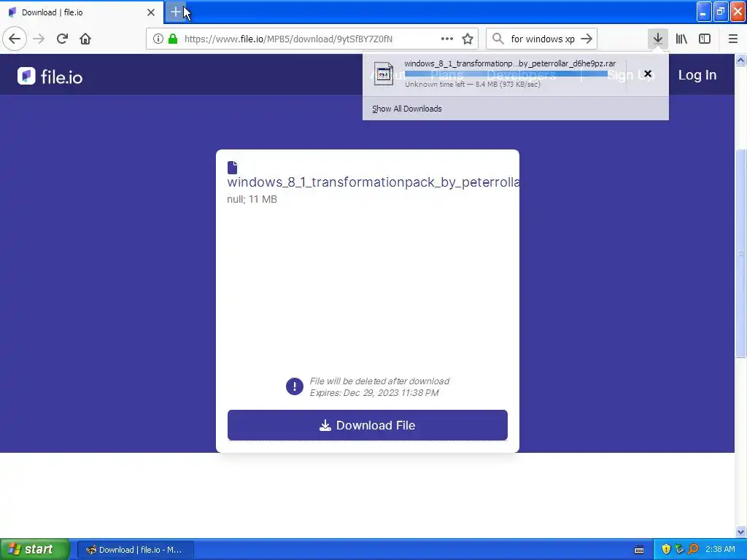
Task: Click the search magnifier icon
Action: (x=498, y=39)
